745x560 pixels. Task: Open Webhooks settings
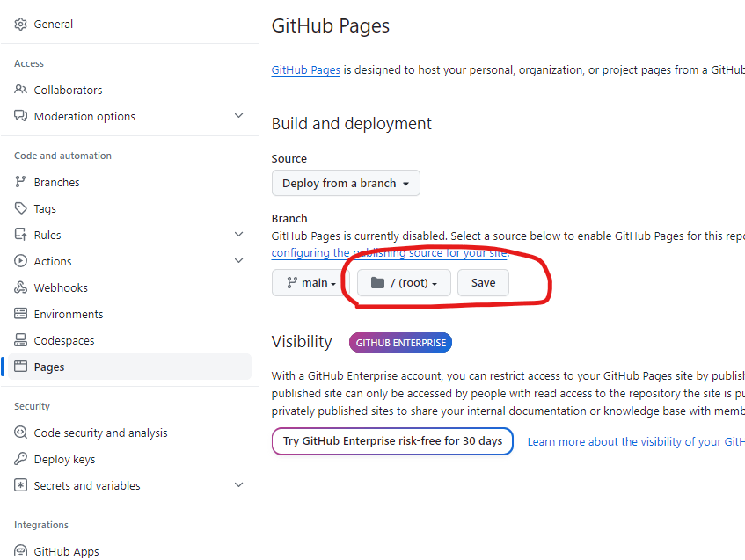coord(61,287)
